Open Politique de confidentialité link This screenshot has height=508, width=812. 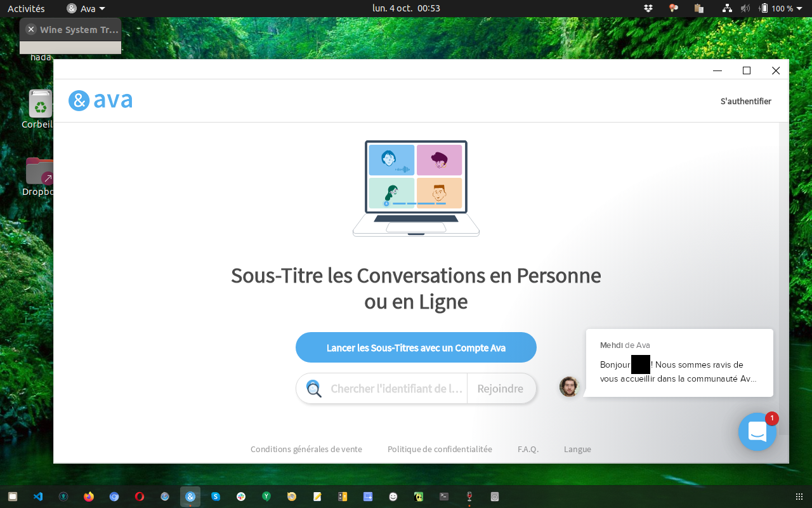[440, 449]
